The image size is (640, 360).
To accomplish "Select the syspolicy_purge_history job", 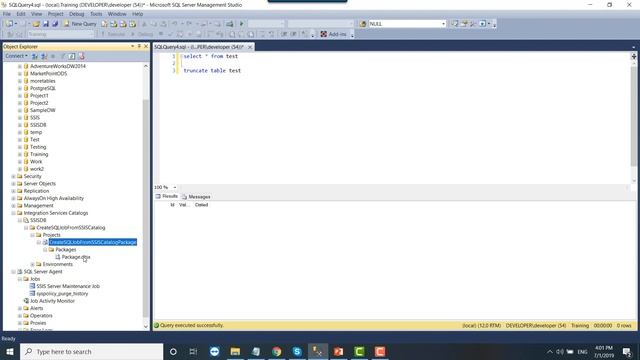I will tap(62, 294).
